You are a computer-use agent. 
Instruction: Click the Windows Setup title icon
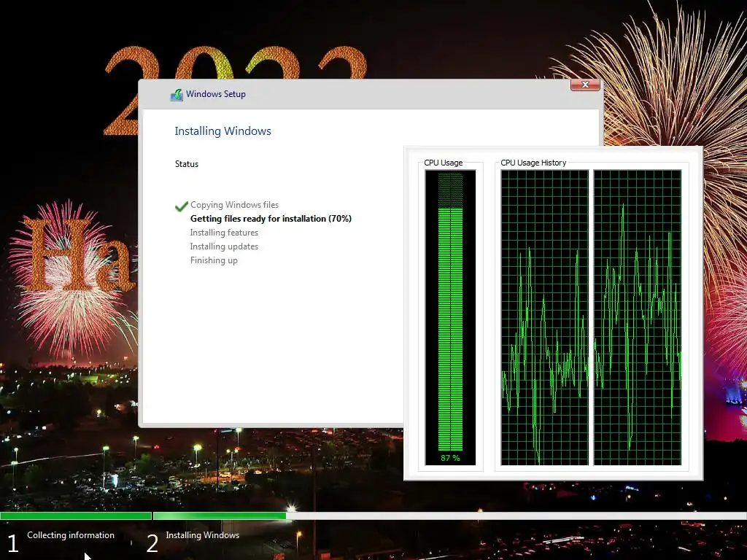[177, 95]
